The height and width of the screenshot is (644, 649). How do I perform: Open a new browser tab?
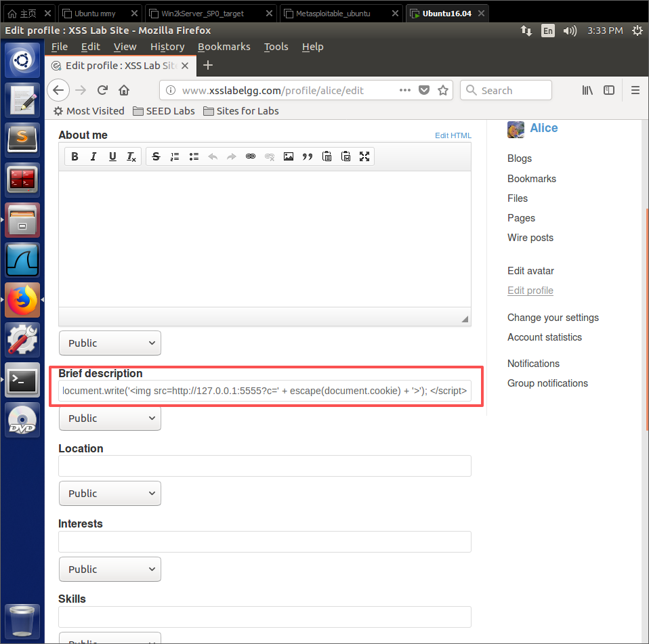click(x=208, y=66)
